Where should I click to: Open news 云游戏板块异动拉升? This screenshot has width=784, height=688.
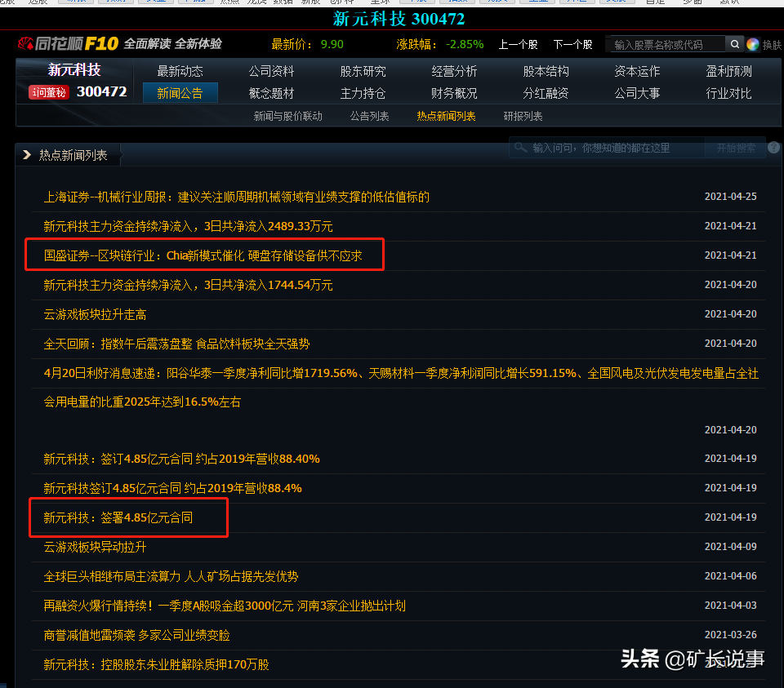[x=95, y=547]
